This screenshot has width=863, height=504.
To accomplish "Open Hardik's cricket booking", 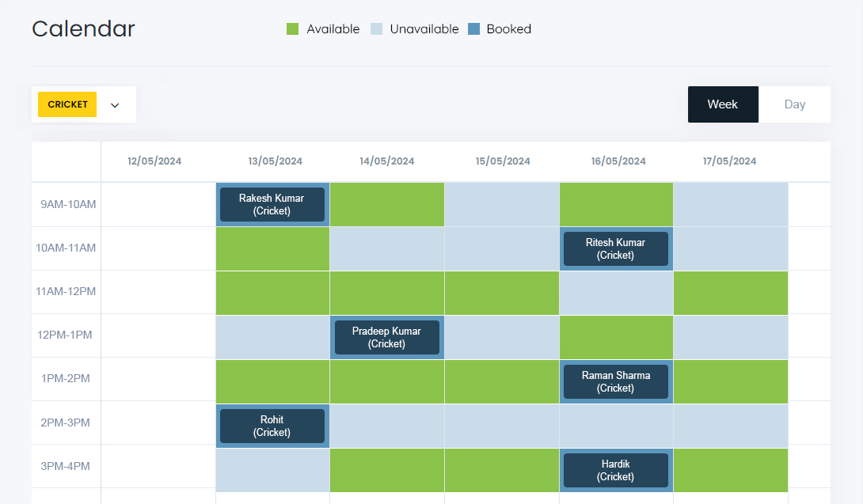I will coord(615,471).
